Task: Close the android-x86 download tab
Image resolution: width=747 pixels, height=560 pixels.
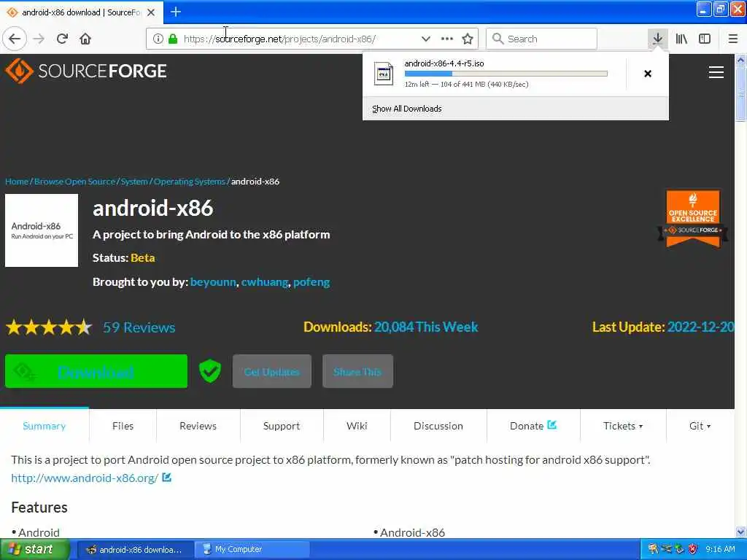Action: [151, 12]
